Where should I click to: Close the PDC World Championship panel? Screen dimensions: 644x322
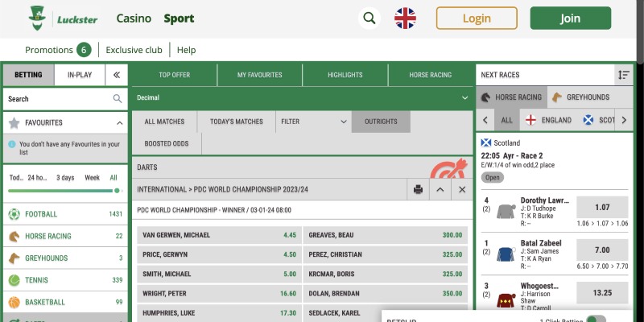point(462,189)
